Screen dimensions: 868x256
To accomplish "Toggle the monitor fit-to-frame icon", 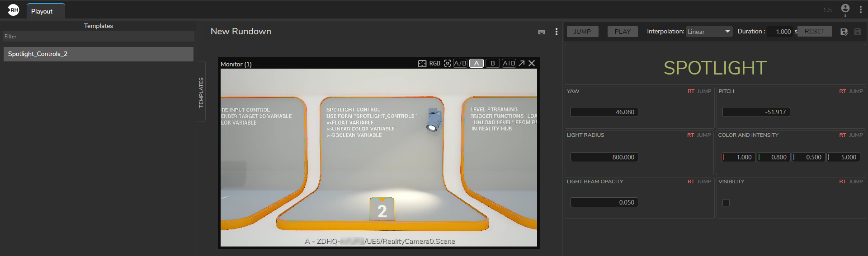I will pyautogui.click(x=422, y=64).
